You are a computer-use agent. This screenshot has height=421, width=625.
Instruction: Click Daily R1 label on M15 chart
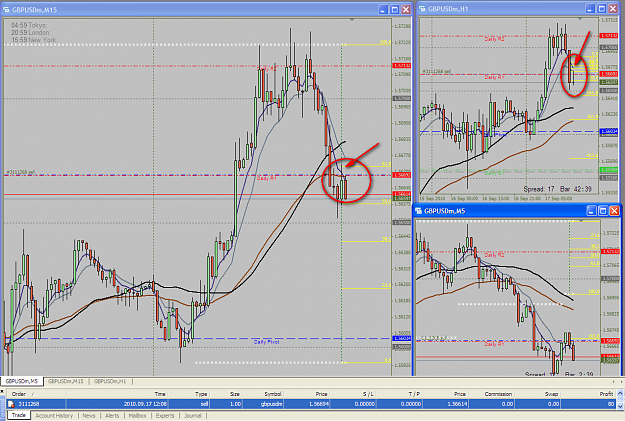[267, 178]
